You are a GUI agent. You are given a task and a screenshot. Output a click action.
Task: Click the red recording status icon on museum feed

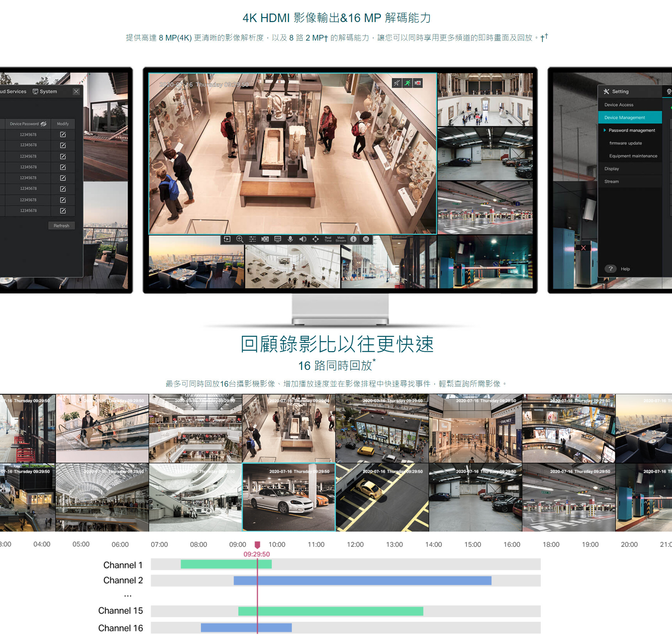pyautogui.click(x=418, y=83)
